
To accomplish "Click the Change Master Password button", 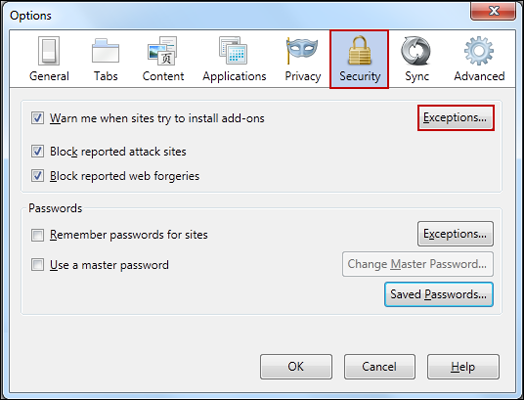I will 417,264.
